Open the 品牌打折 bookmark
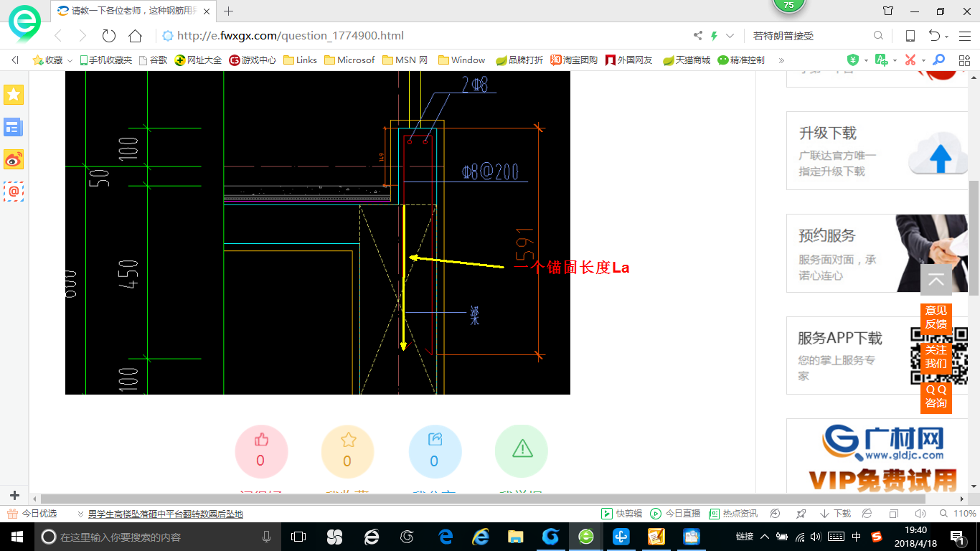The image size is (980, 551). [519, 60]
